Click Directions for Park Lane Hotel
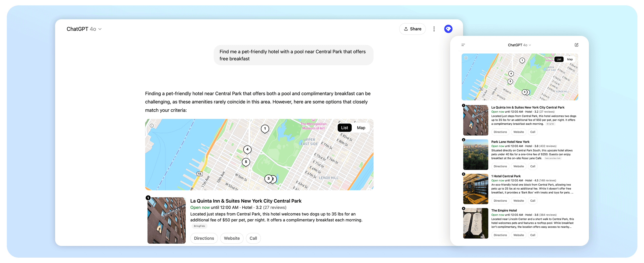644x263 pixels. tap(500, 166)
